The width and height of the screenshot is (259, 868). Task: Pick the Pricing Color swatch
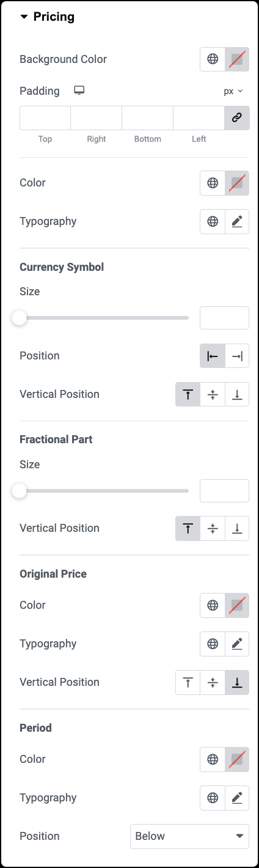click(237, 183)
